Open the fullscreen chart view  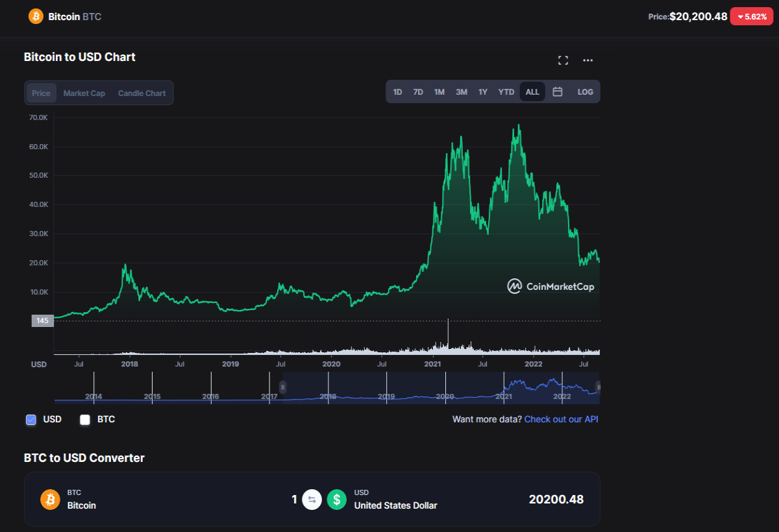coord(563,60)
